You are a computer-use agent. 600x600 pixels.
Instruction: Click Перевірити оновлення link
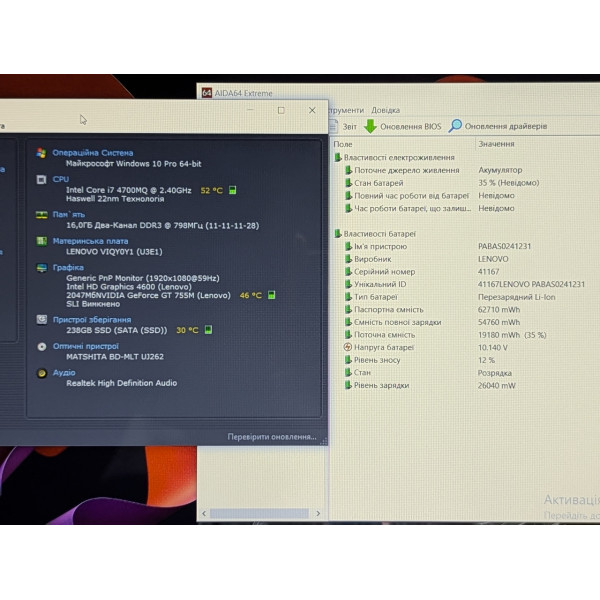[x=272, y=437]
